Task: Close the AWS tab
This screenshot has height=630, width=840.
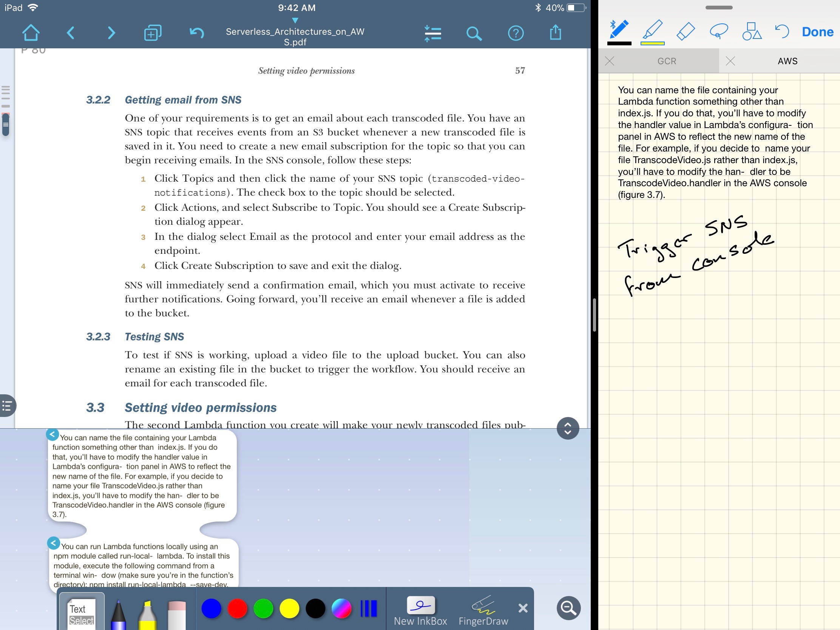Action: tap(730, 61)
